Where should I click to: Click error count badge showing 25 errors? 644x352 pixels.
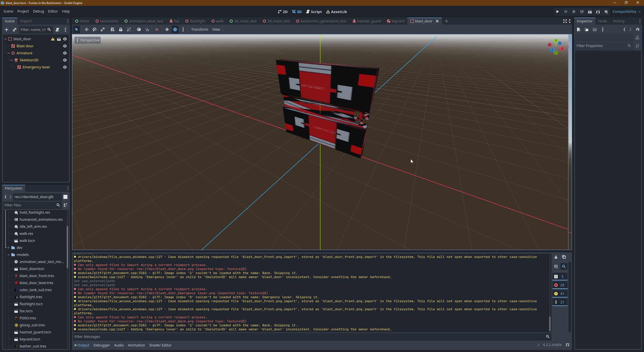coord(559,285)
